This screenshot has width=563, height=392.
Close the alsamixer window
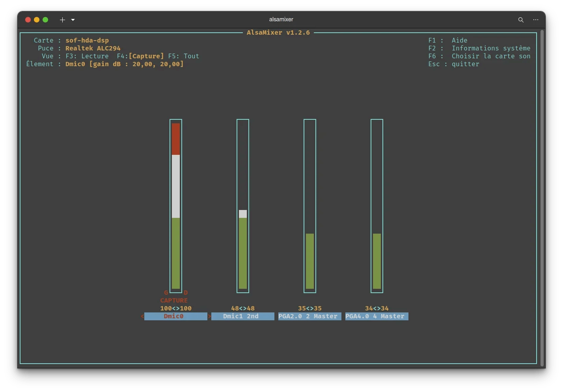point(28,20)
